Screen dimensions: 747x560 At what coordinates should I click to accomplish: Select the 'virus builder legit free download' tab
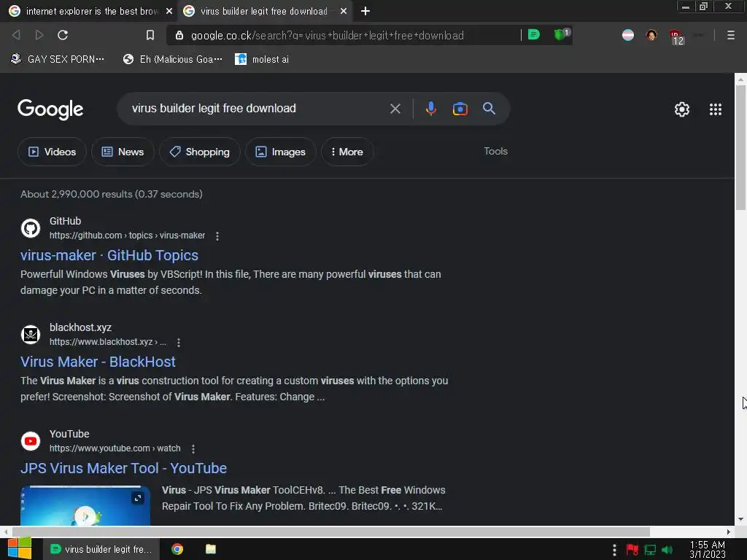263,11
